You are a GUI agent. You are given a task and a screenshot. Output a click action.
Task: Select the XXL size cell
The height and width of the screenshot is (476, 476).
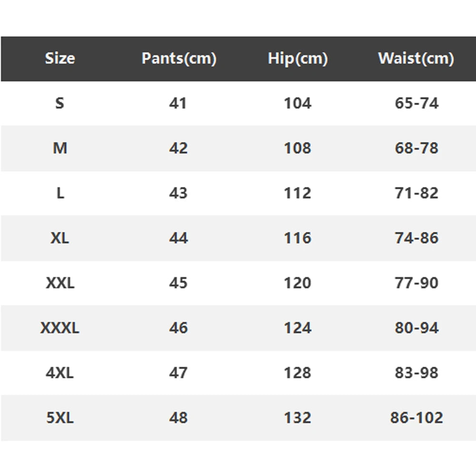60,283
